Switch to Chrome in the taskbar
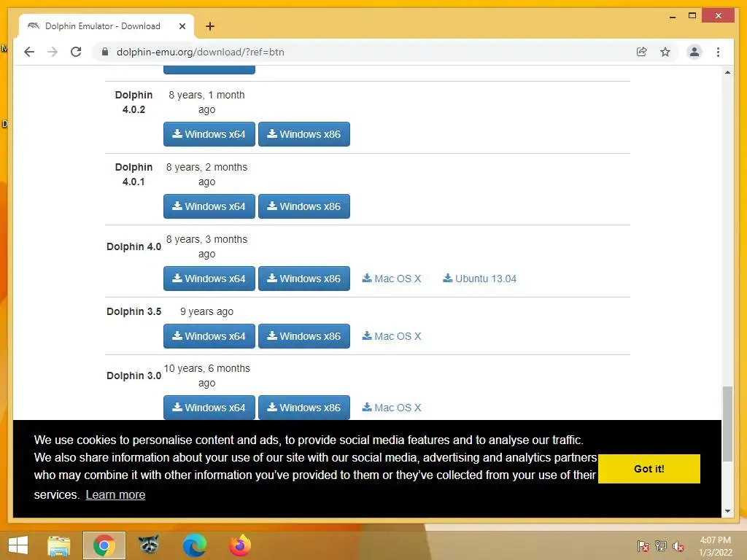Image resolution: width=747 pixels, height=560 pixels. (x=104, y=545)
